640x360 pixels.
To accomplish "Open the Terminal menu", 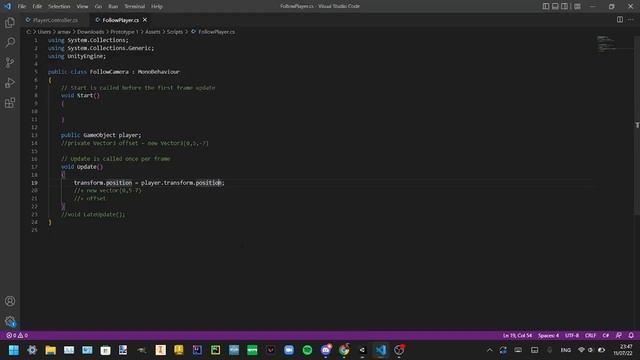I will 135,6.
